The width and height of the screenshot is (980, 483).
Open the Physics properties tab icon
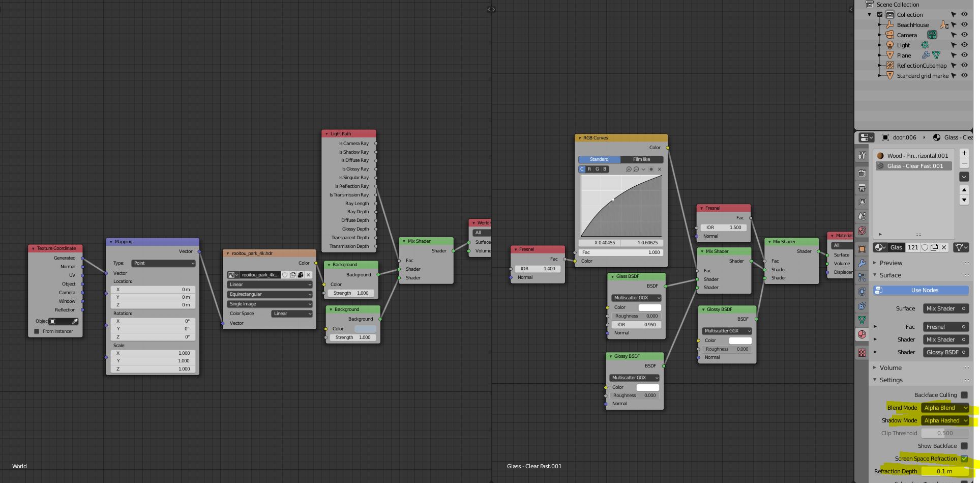[862, 292]
